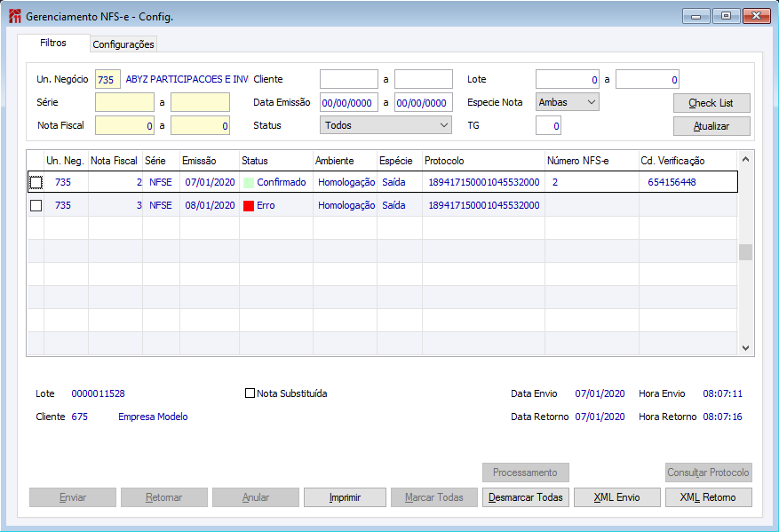
Task: Tick the checkbox for nota fiscal 3 row
Action: 36,205
